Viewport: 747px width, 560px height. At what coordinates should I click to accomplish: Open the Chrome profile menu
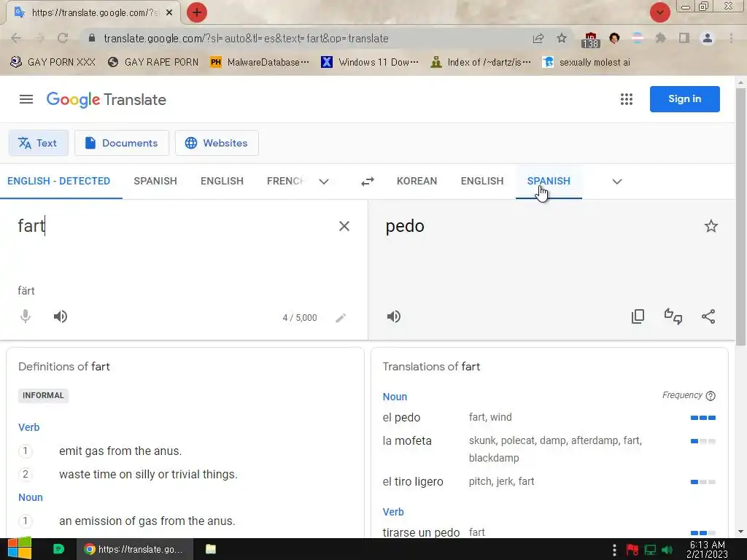[708, 38]
